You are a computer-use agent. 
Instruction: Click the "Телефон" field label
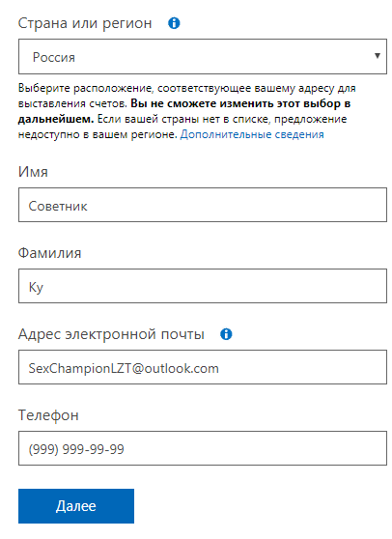click(48, 415)
